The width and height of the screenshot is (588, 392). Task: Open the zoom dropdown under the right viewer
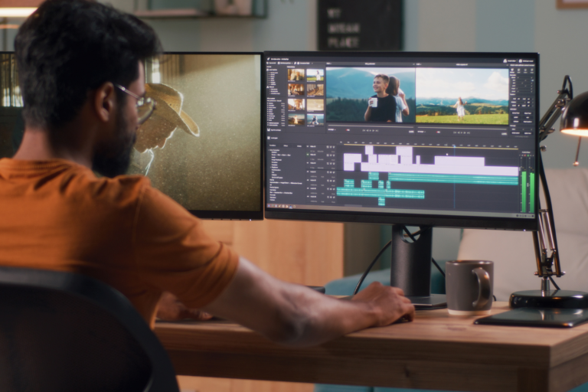point(422,132)
